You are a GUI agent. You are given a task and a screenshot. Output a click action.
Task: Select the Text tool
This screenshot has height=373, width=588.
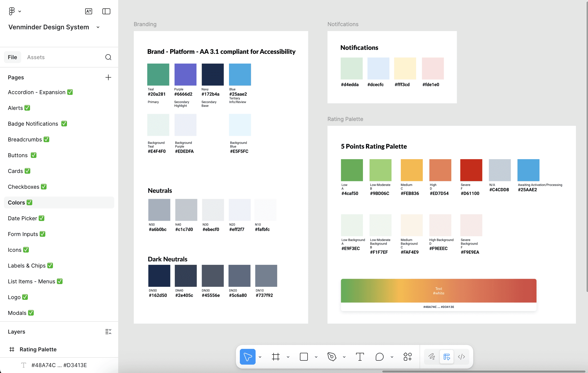point(360,356)
